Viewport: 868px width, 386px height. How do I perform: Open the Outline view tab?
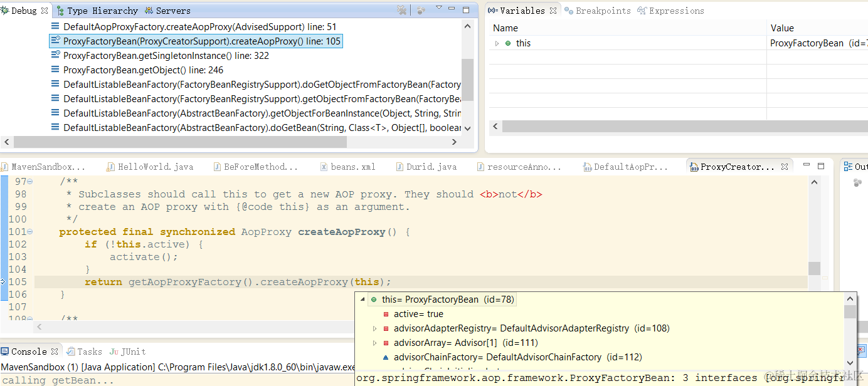point(855,167)
